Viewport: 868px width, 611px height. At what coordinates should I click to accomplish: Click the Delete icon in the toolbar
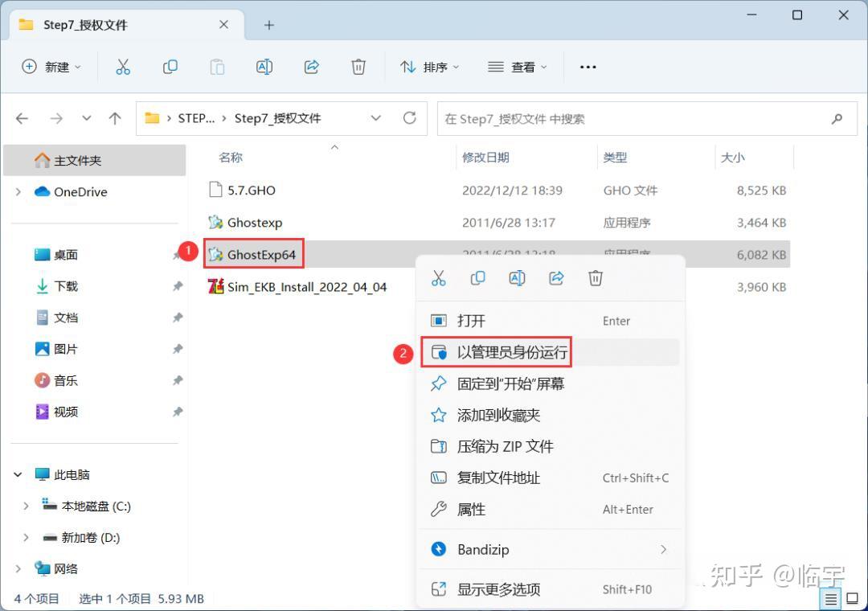(x=358, y=67)
